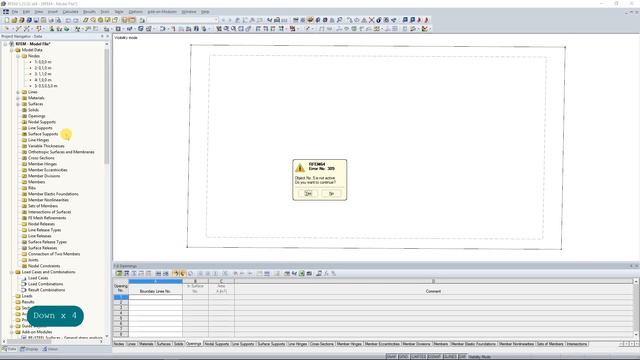640x360 pixels.
Task: Click the Model Data folder icon
Action: pos(18,50)
